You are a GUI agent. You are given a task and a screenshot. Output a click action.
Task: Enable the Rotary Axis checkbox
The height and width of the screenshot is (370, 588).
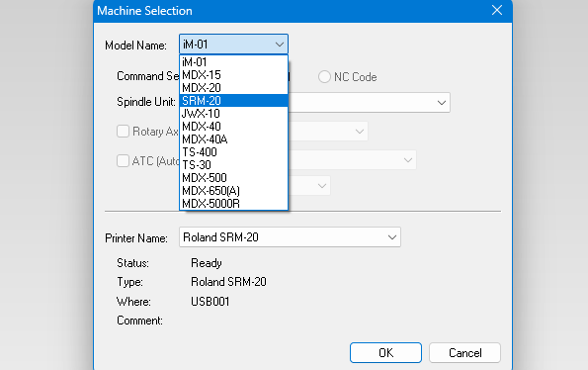(123, 132)
